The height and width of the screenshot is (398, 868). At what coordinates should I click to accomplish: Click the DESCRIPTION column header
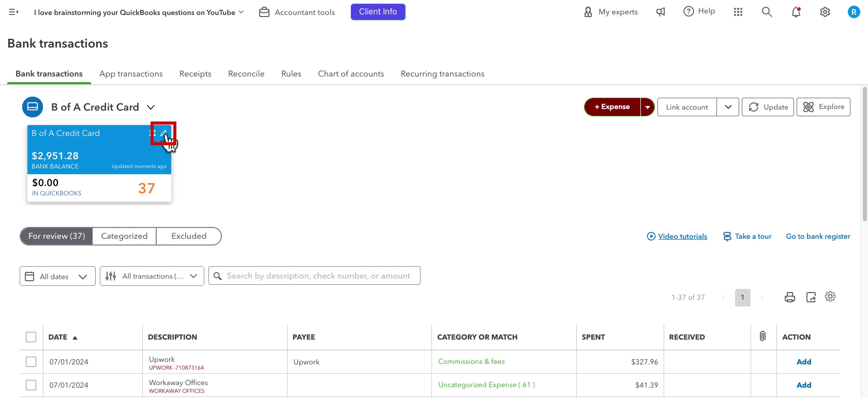pyautogui.click(x=172, y=337)
